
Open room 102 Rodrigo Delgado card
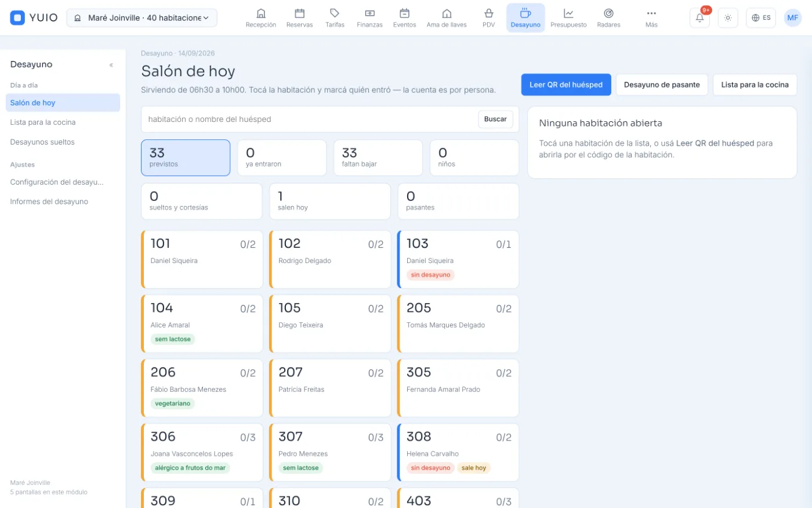point(330,260)
